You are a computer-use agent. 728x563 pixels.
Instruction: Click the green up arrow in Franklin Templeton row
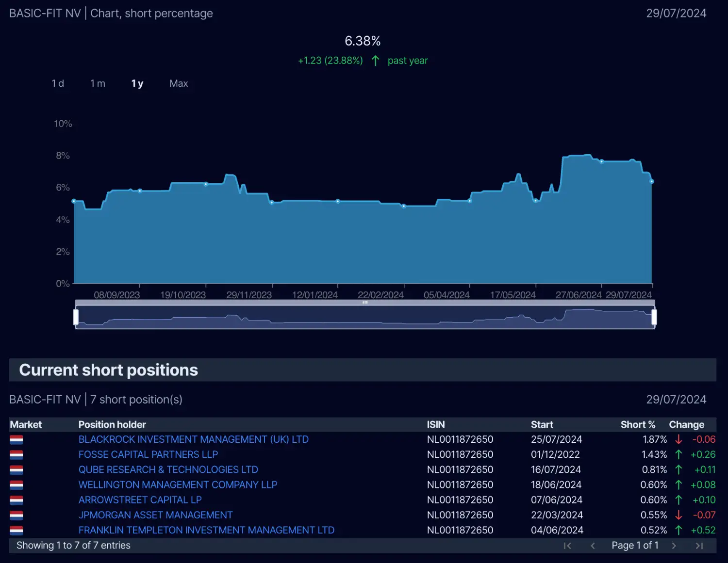[678, 530]
